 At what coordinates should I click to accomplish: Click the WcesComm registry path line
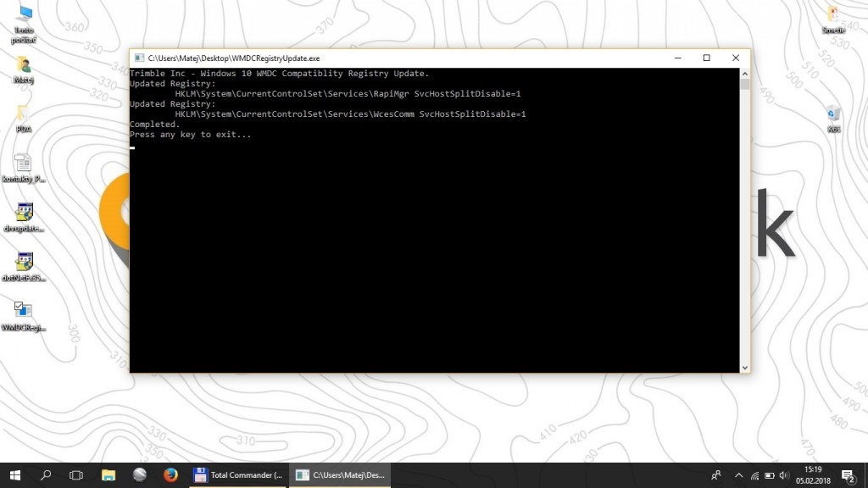[350, 114]
